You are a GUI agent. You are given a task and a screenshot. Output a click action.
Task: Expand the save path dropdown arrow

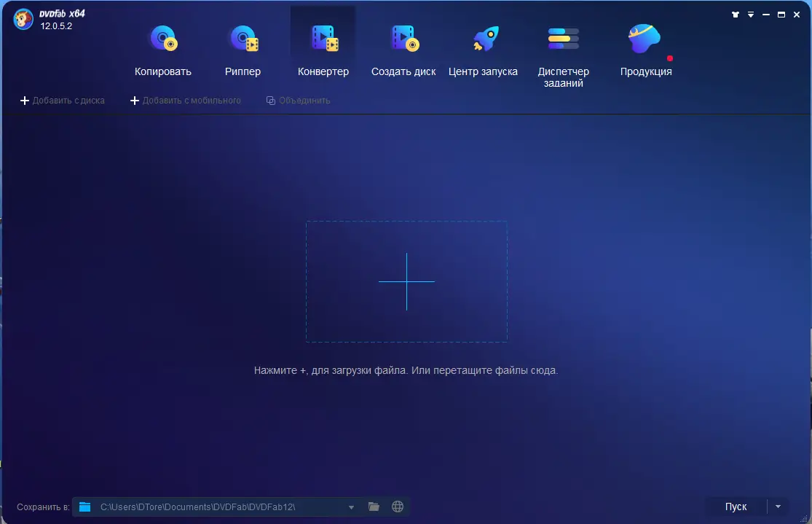point(351,506)
